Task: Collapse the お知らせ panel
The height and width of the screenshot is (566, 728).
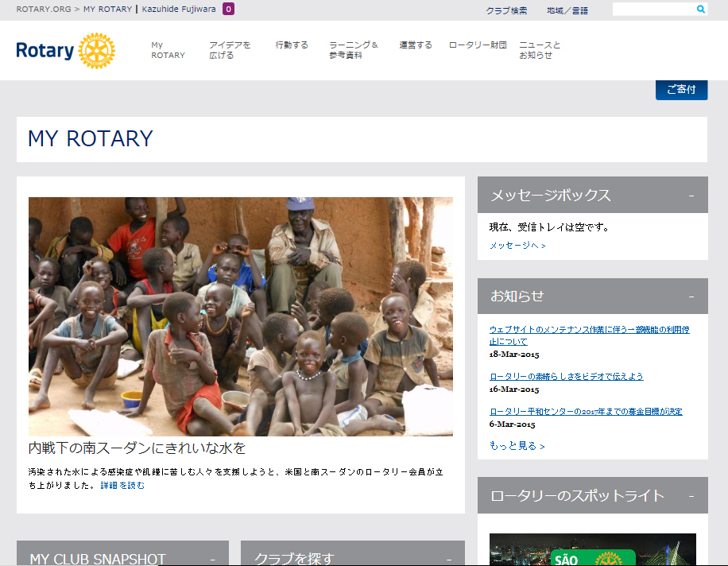Action: pyautogui.click(x=691, y=297)
